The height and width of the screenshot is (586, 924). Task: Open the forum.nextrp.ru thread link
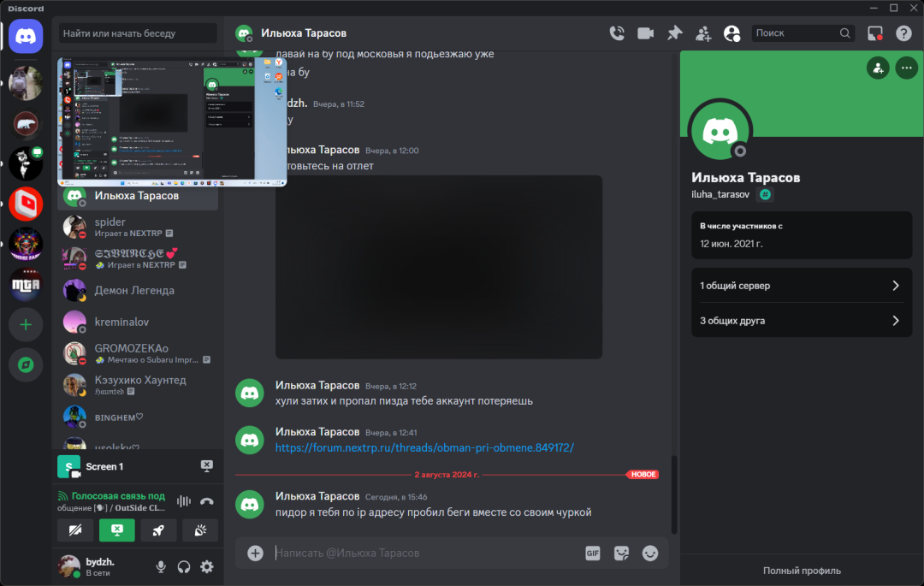(424, 447)
